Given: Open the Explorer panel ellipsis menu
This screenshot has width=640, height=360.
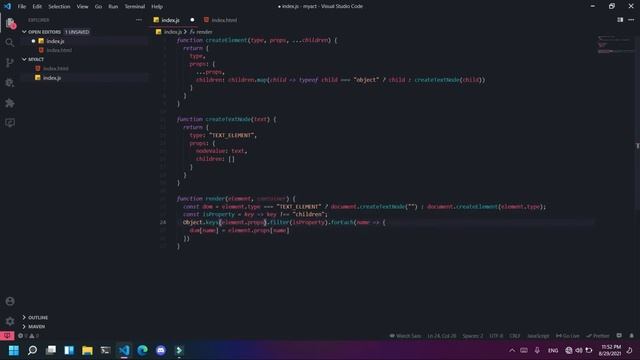Looking at the screenshot, I should (139, 20).
